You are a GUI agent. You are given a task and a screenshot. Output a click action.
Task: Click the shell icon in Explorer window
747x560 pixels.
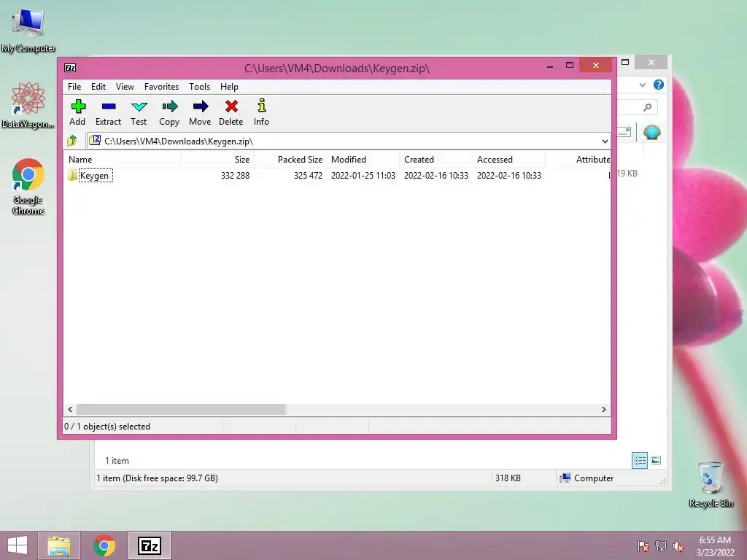tap(651, 132)
